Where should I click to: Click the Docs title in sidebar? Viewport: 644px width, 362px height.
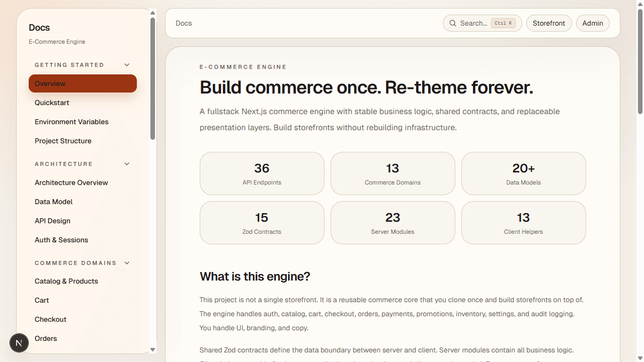pyautogui.click(x=39, y=28)
